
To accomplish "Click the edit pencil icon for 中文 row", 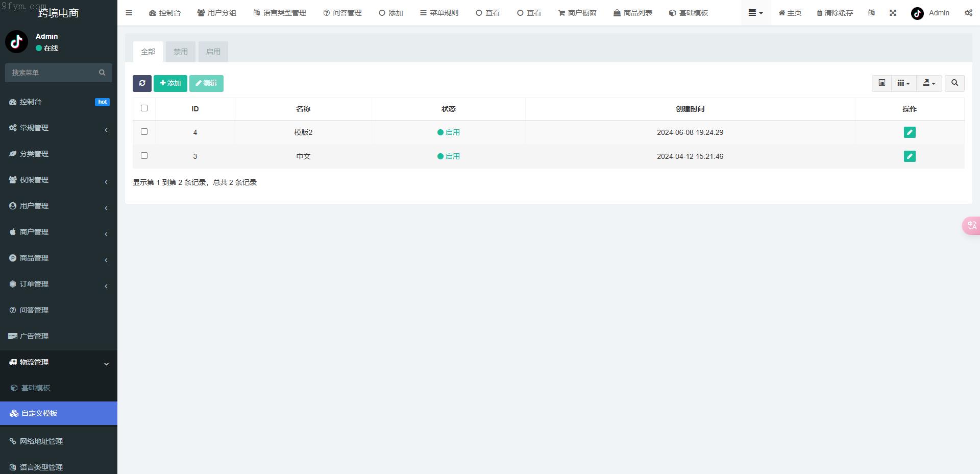I will tap(909, 156).
